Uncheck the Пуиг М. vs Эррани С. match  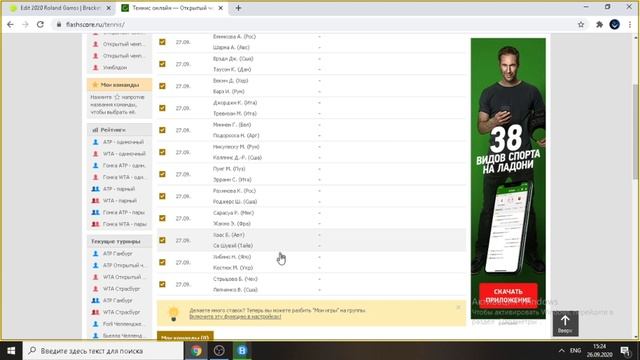point(162,174)
